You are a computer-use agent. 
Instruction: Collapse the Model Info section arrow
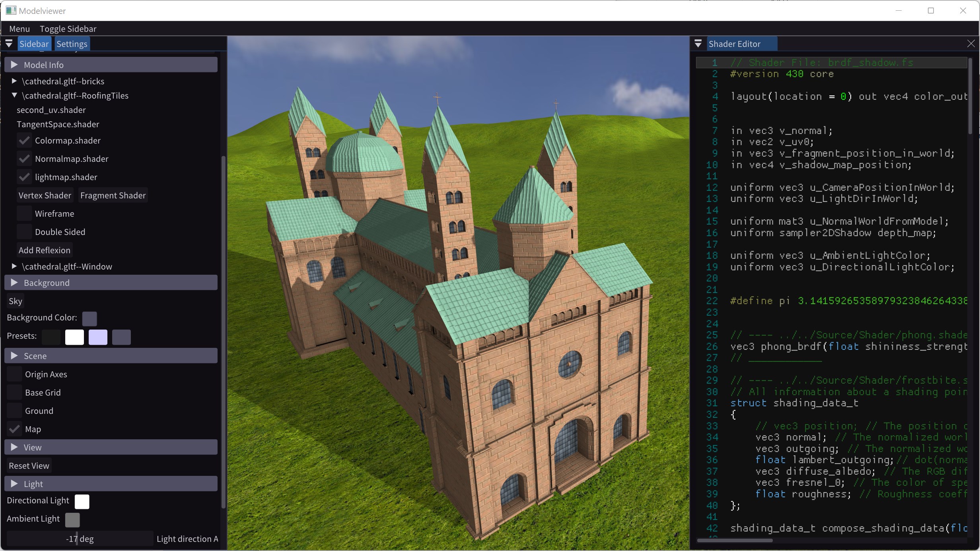click(14, 65)
